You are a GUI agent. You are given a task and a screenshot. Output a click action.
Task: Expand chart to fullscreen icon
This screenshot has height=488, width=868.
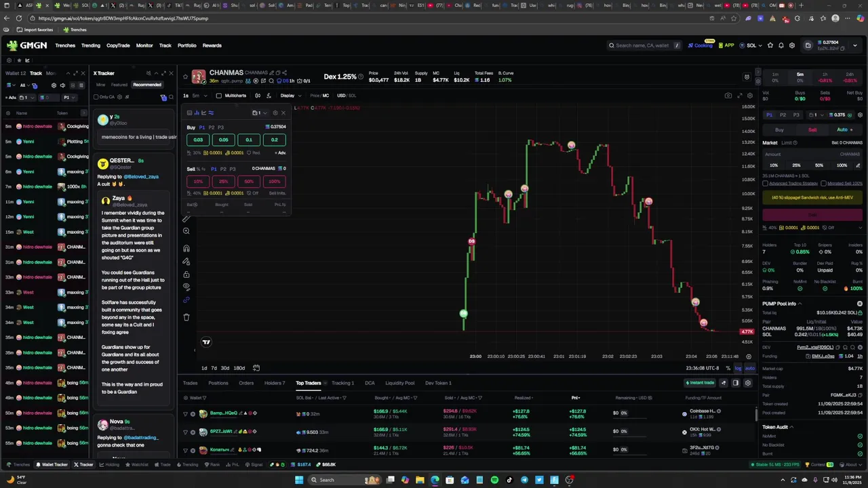[740, 96]
